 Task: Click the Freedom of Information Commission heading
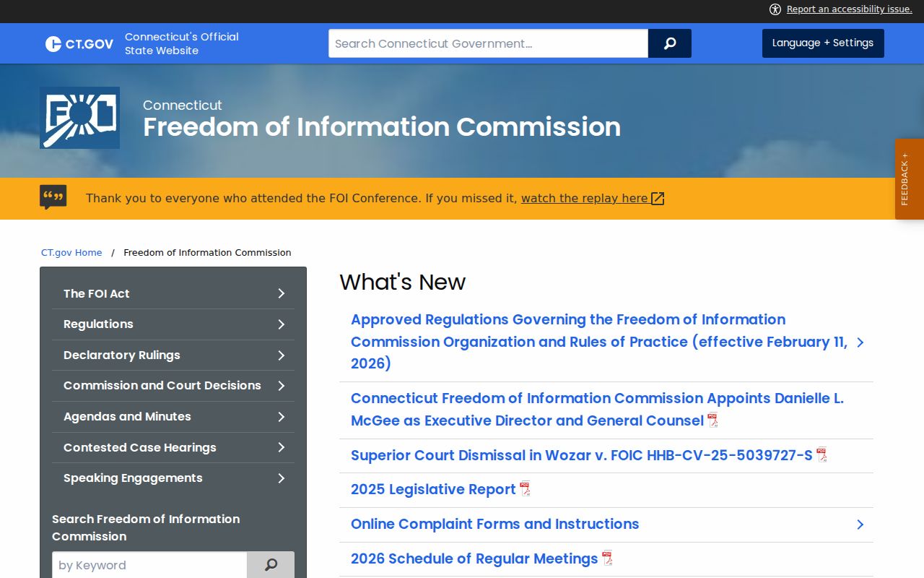click(x=382, y=127)
